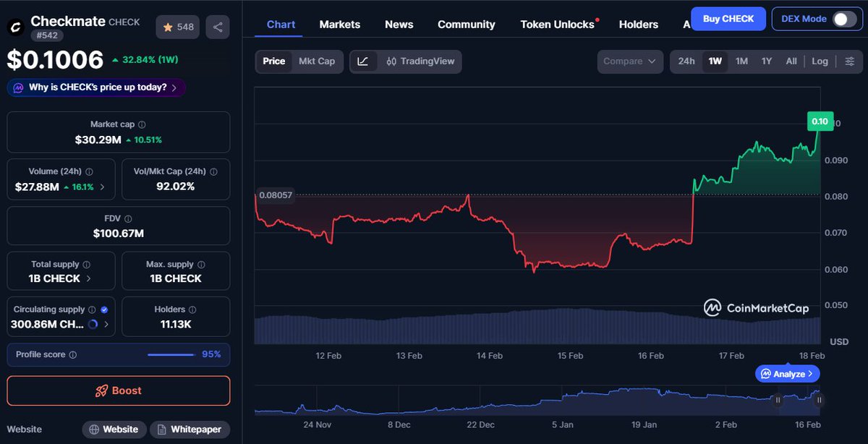Screen dimensions: 868x444
Task: Open the Compare dropdown
Action: [x=631, y=61]
